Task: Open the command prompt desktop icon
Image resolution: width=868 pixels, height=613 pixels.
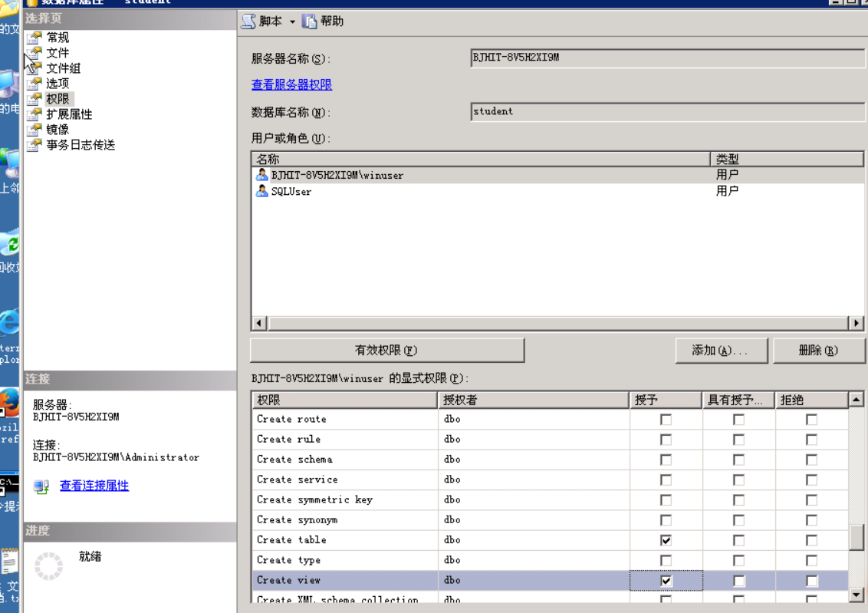Action: tap(9, 486)
